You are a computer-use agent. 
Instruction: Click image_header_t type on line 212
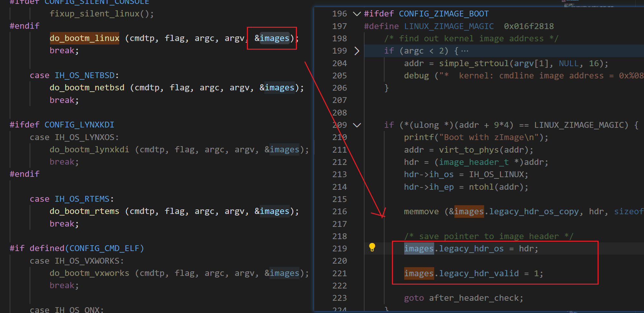coord(474,162)
